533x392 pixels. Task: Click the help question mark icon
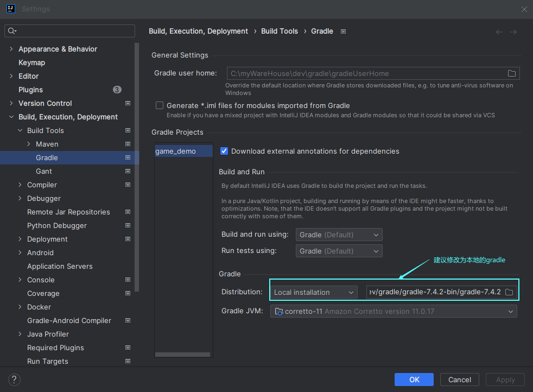[x=15, y=380]
